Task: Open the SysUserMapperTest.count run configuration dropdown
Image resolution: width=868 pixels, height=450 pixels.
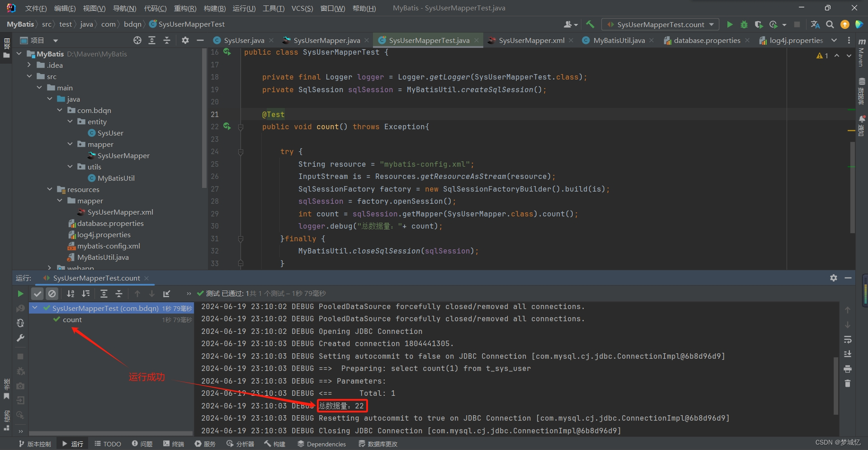Action: pos(660,24)
